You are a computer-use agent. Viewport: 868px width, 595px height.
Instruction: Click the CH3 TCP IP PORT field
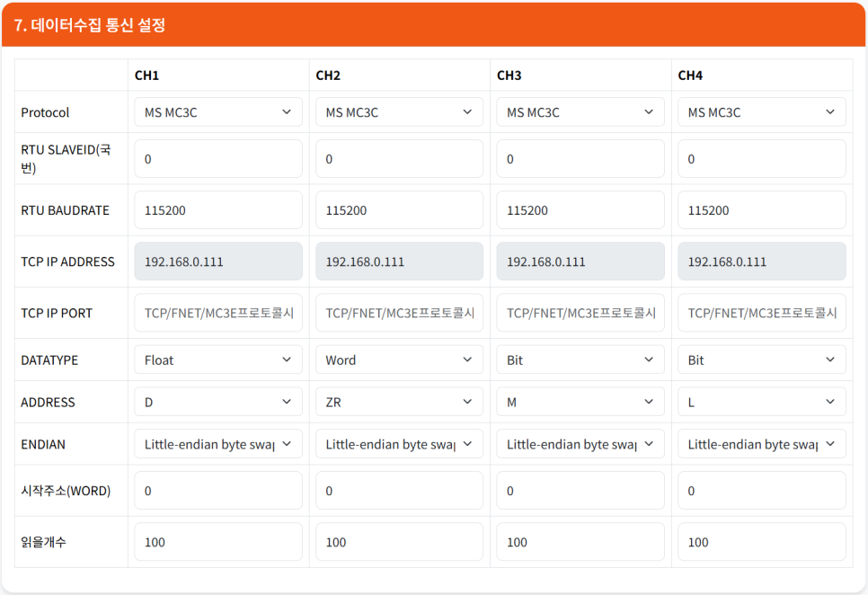(x=580, y=313)
